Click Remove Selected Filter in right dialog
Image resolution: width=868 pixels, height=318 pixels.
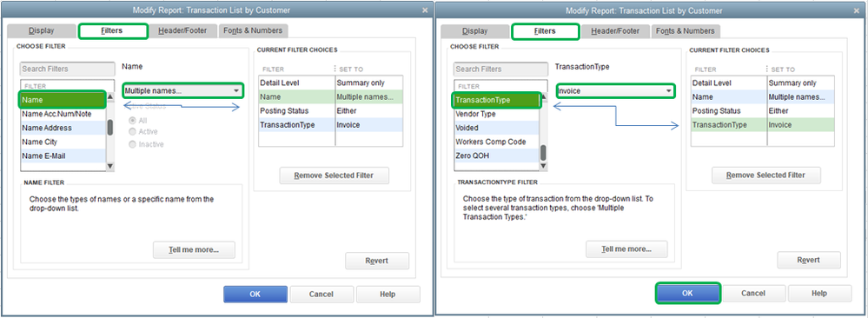[x=766, y=176]
